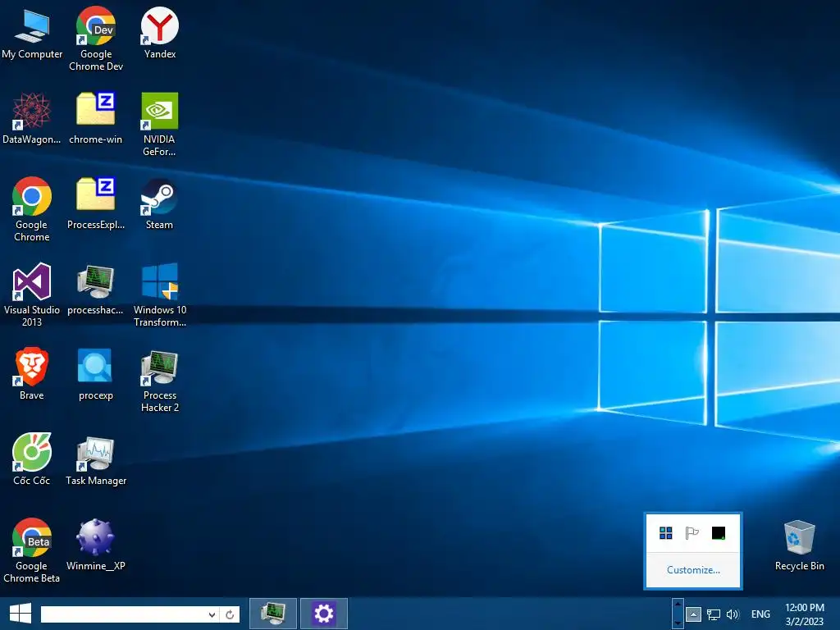Select the Steam desktop shortcut
This screenshot has height=630, width=840.
coord(160,204)
